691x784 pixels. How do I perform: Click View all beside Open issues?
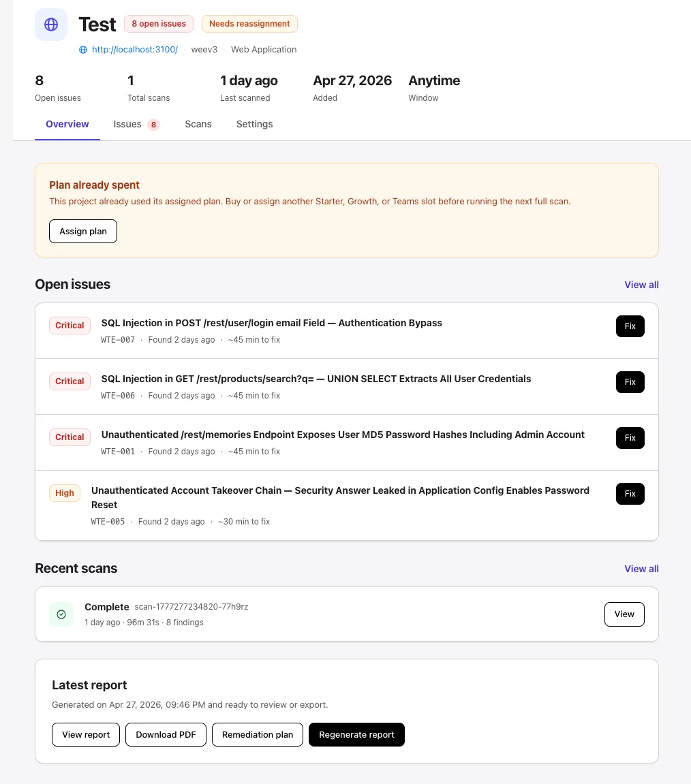click(641, 285)
